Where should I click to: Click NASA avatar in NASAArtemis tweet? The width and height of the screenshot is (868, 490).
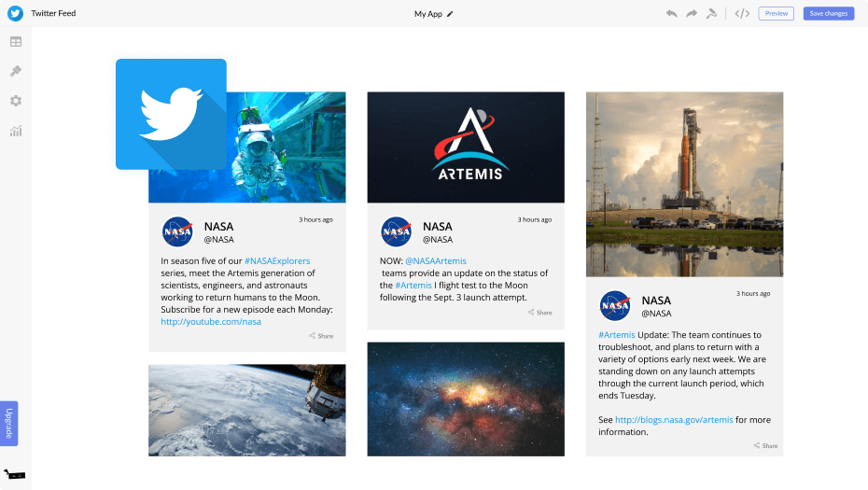[x=397, y=232]
